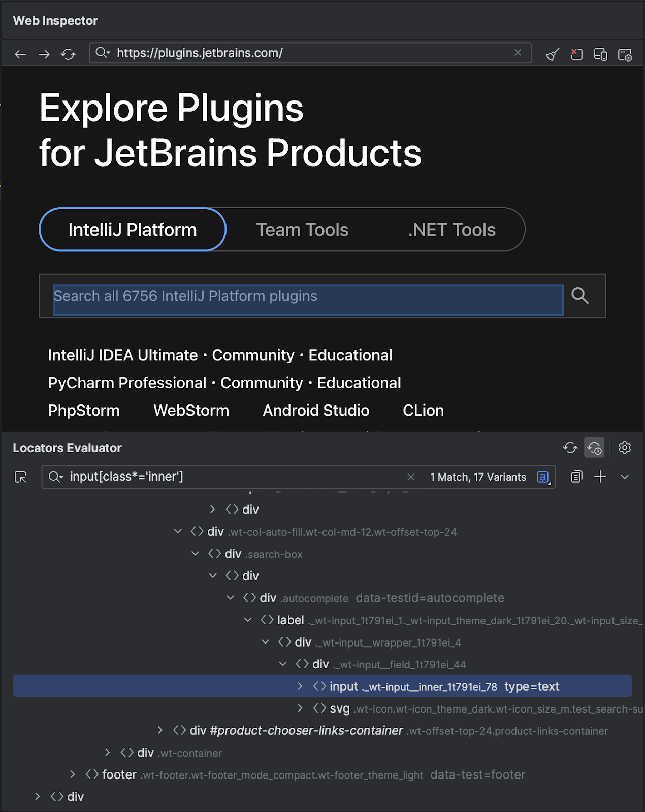
Task: Go back in the Web Inspector browser
Action: tap(20, 54)
